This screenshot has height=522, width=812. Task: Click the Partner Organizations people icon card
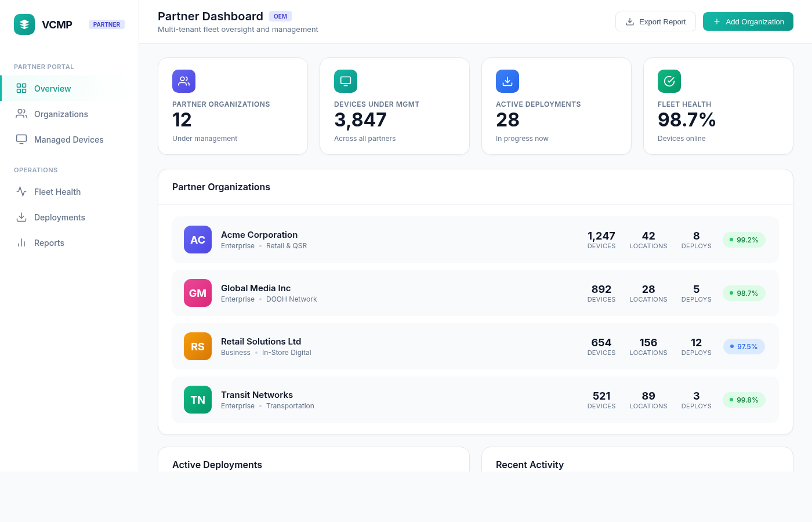pyautogui.click(x=184, y=81)
